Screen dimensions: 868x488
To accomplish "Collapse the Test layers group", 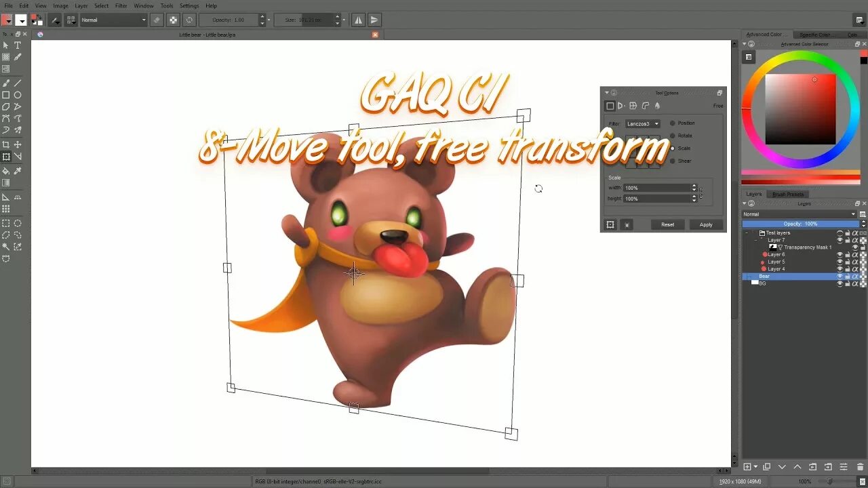I will click(x=747, y=233).
